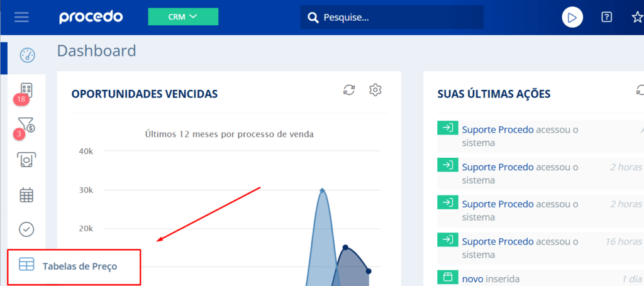Click the Oportunidades Vencidas title

(145, 94)
